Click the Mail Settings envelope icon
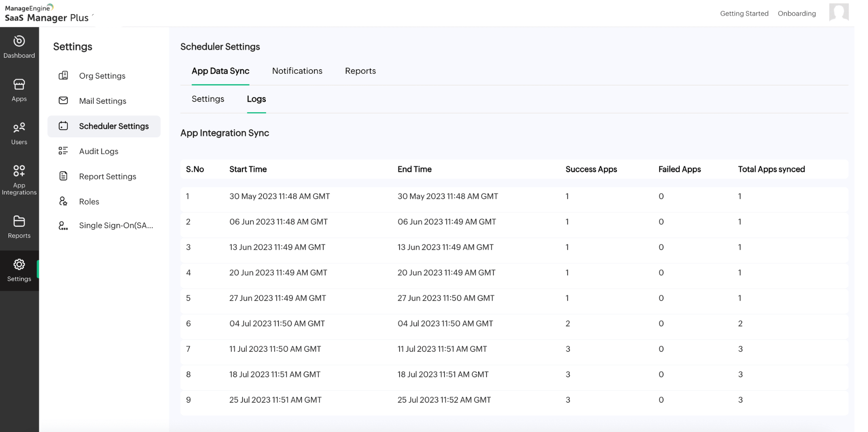The image size is (868, 432). [x=63, y=100]
